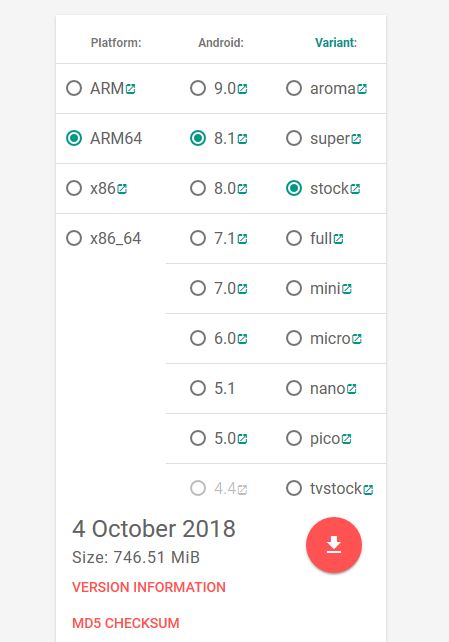Viewport: 449px width, 642px height.
Task: Open external link icon next to super
Action: 356,139
